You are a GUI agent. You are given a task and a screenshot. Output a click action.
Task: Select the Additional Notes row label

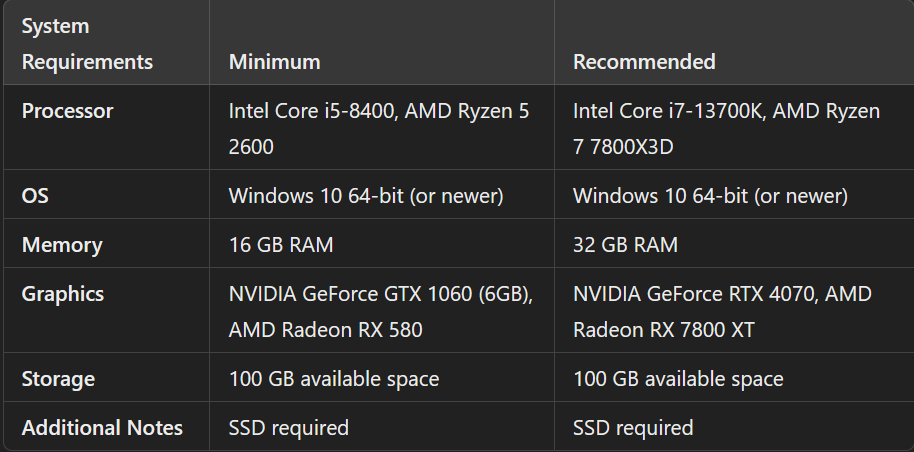102,428
